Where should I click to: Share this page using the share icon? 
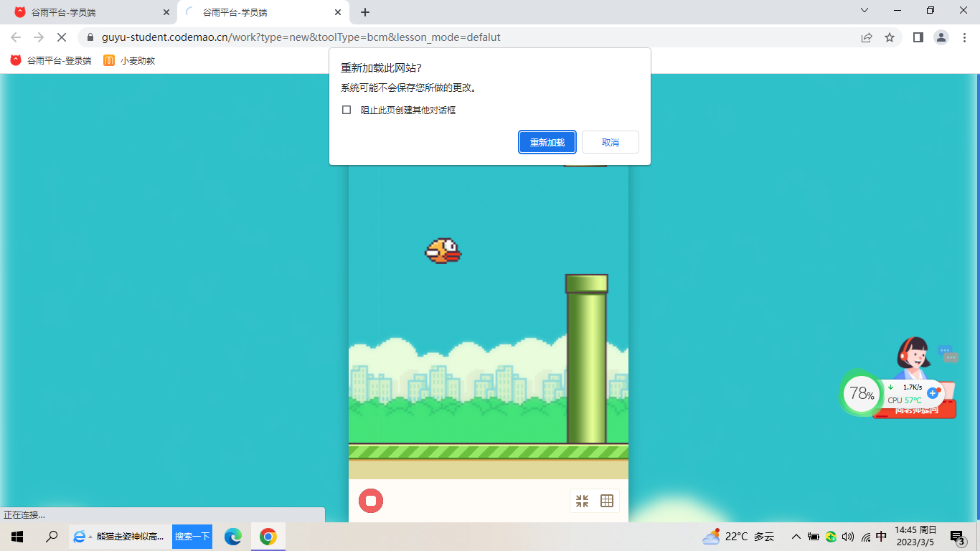coord(867,37)
